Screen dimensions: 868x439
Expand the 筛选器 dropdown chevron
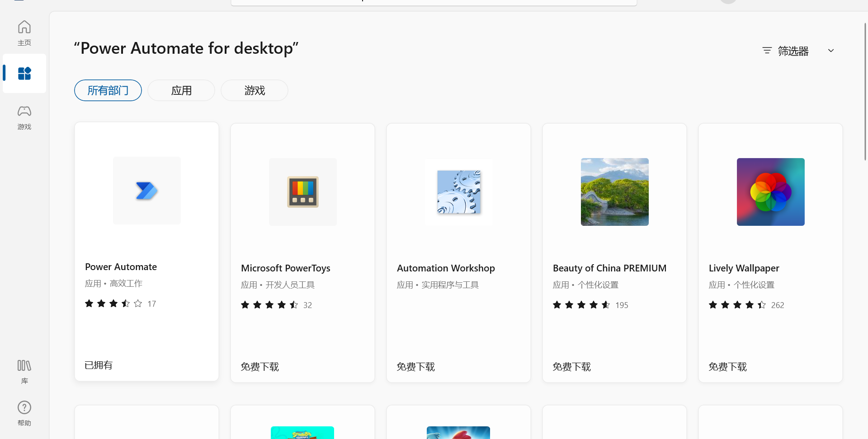coord(831,51)
